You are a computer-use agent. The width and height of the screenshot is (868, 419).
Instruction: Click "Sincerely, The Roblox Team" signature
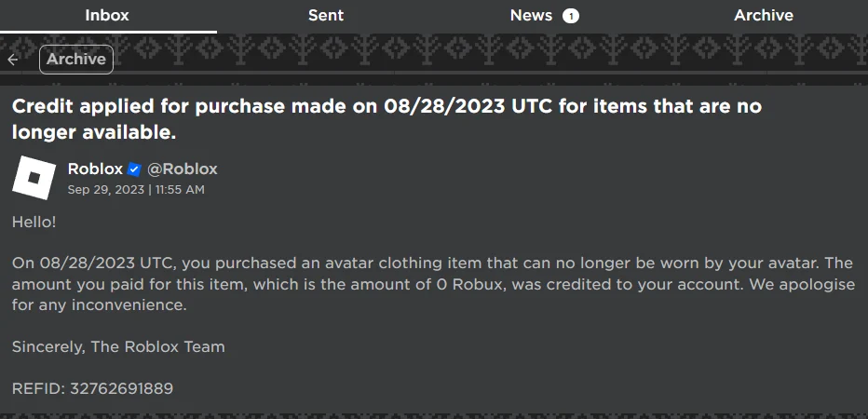point(118,346)
